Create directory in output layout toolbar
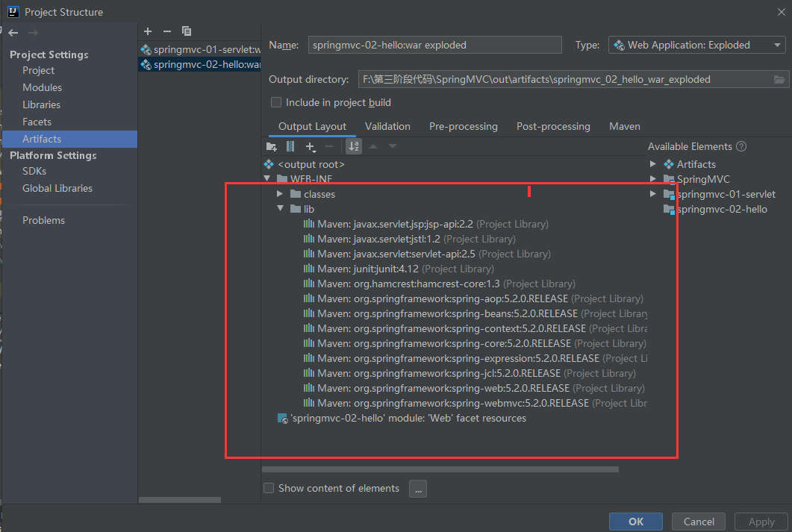The height and width of the screenshot is (532, 792). 271,146
